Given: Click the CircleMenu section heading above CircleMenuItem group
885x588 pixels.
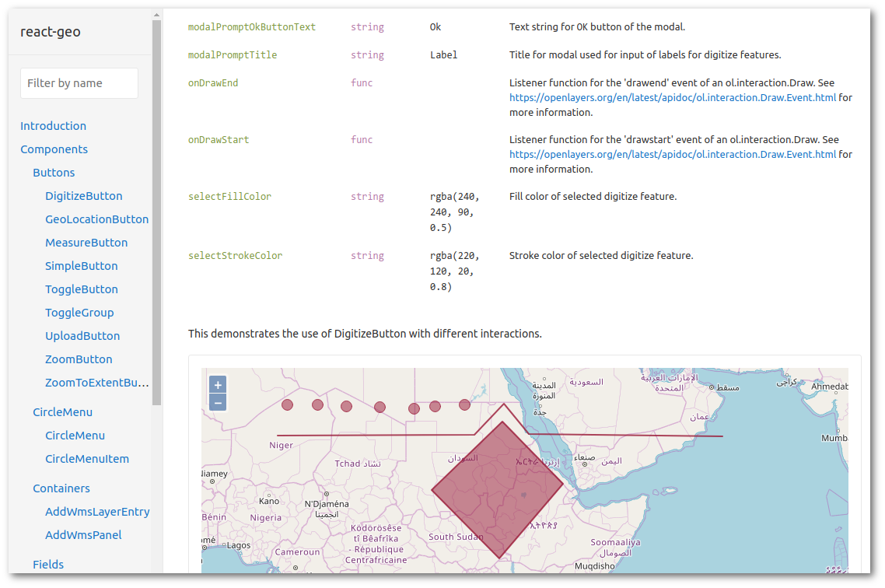Looking at the screenshot, I should [63, 412].
